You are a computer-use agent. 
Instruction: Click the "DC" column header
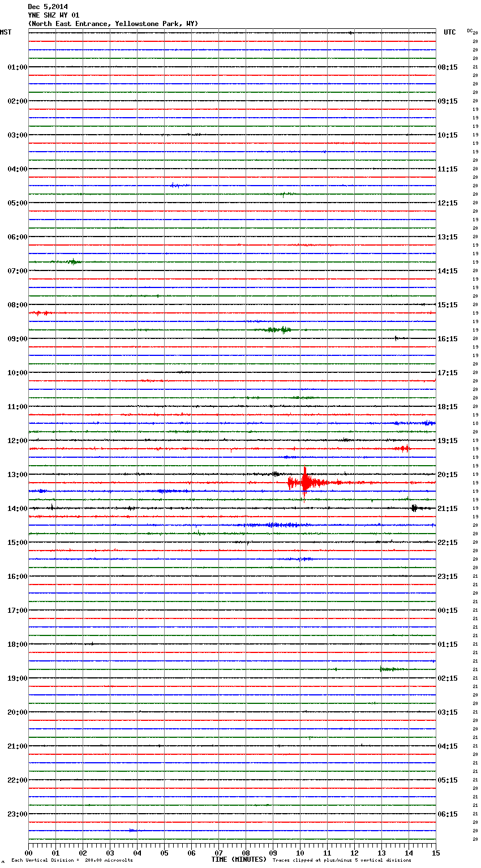(x=470, y=31)
